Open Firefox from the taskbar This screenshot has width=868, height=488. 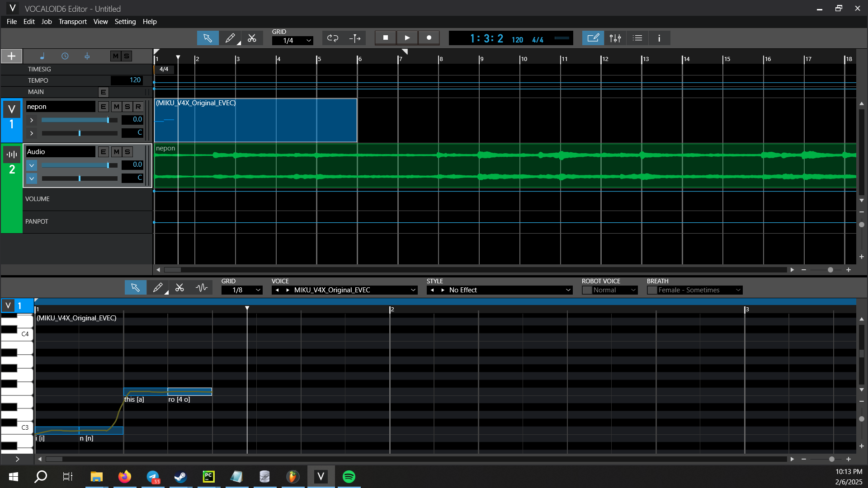[124, 477]
